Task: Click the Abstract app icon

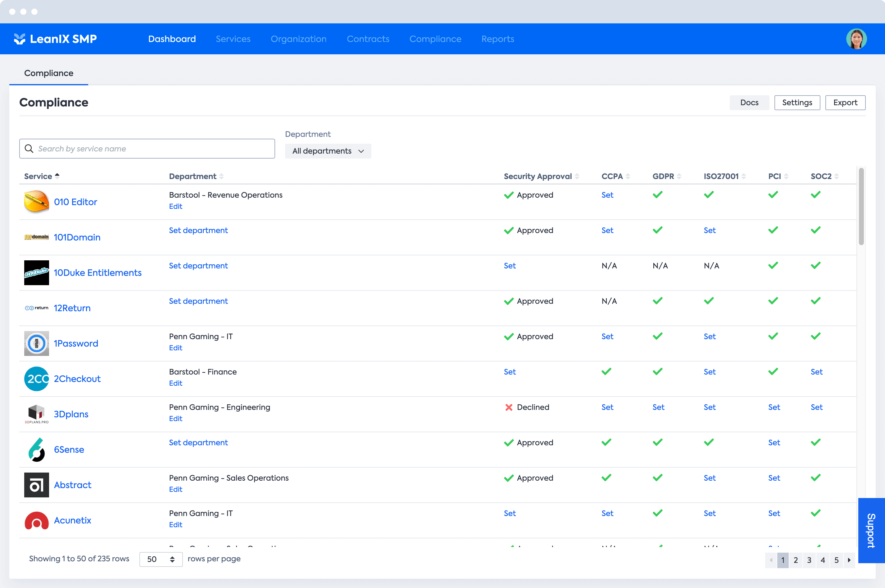Action: point(36,484)
